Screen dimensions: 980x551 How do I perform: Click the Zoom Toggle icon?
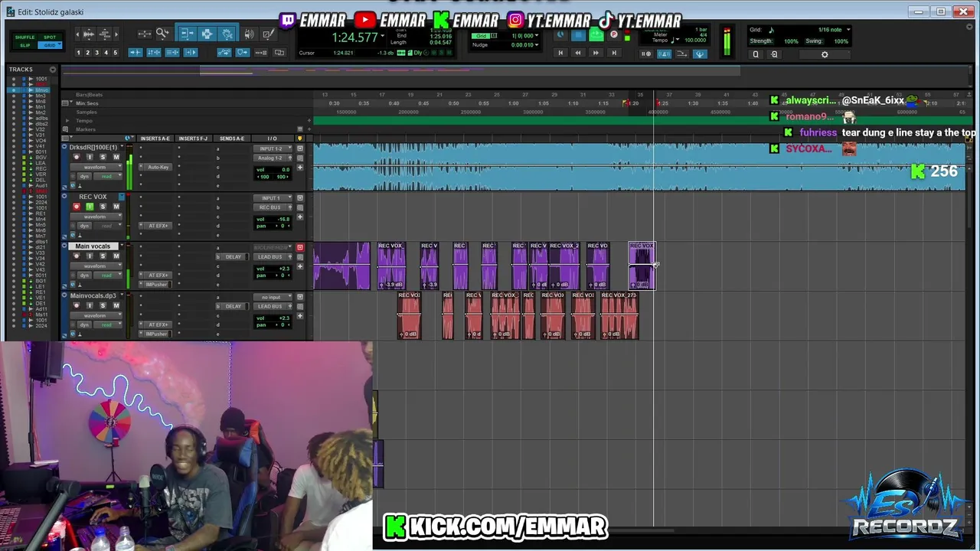coord(145,34)
